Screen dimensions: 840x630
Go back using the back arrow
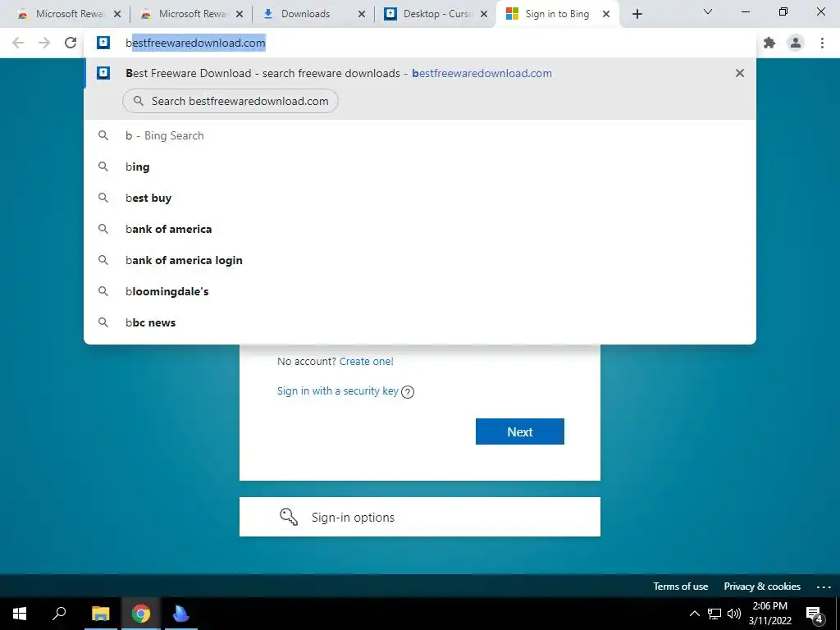click(18, 43)
